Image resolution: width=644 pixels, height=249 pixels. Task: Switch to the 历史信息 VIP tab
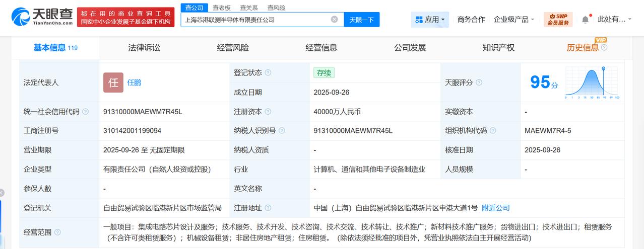583,48
